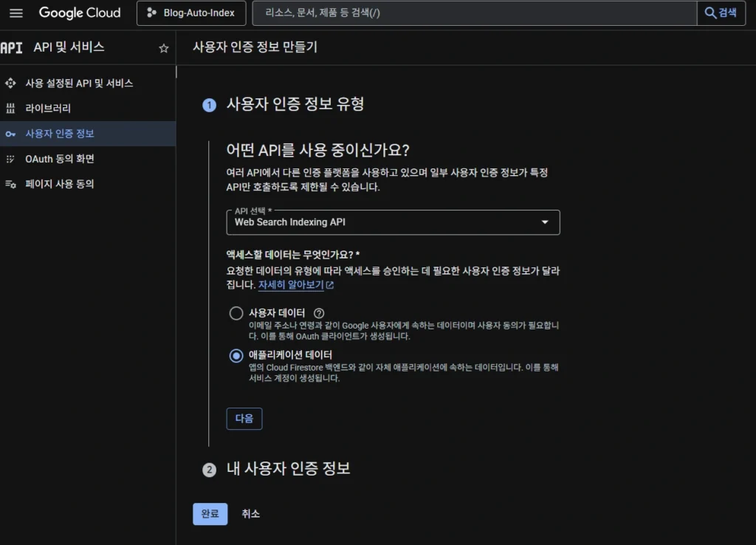This screenshot has height=545, width=756.
Task: Click the page usage agreement settings icon
Action: pyautogui.click(x=10, y=184)
